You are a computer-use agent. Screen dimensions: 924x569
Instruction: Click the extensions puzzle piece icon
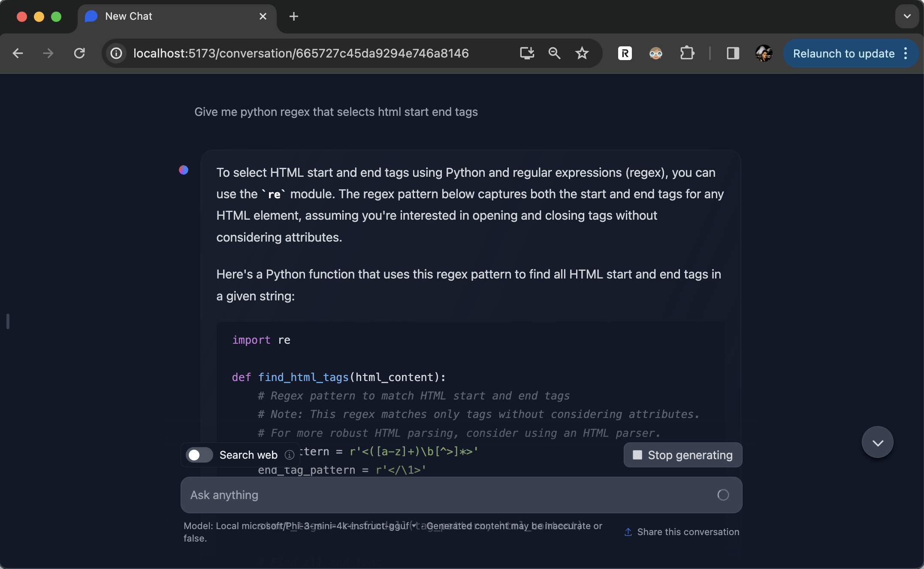tap(686, 53)
